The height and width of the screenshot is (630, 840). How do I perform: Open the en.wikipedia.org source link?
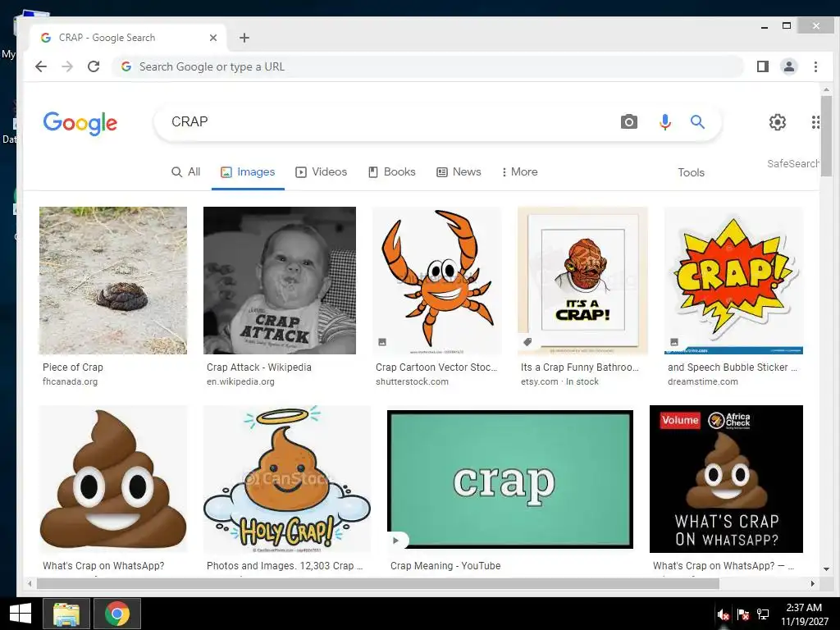tap(240, 382)
